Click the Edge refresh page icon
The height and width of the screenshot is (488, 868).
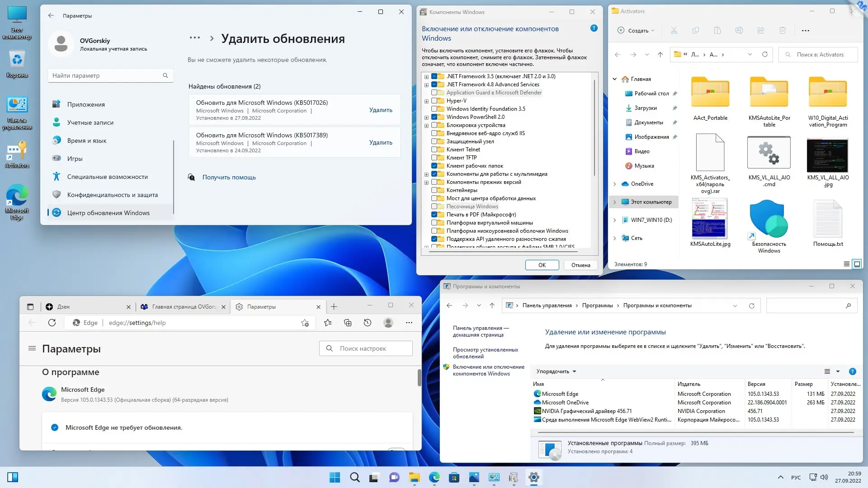(x=52, y=323)
